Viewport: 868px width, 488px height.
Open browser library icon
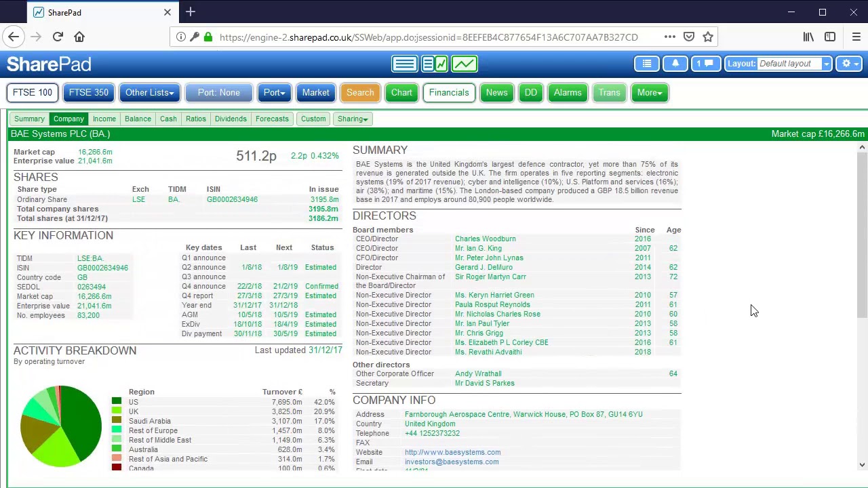tap(808, 37)
